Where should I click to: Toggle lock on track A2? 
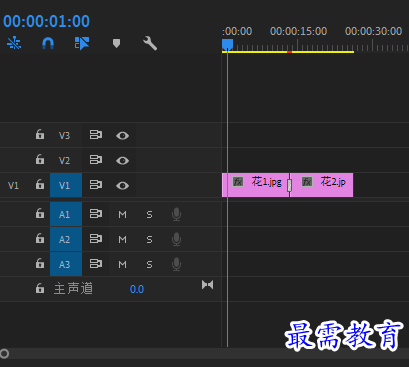40,238
